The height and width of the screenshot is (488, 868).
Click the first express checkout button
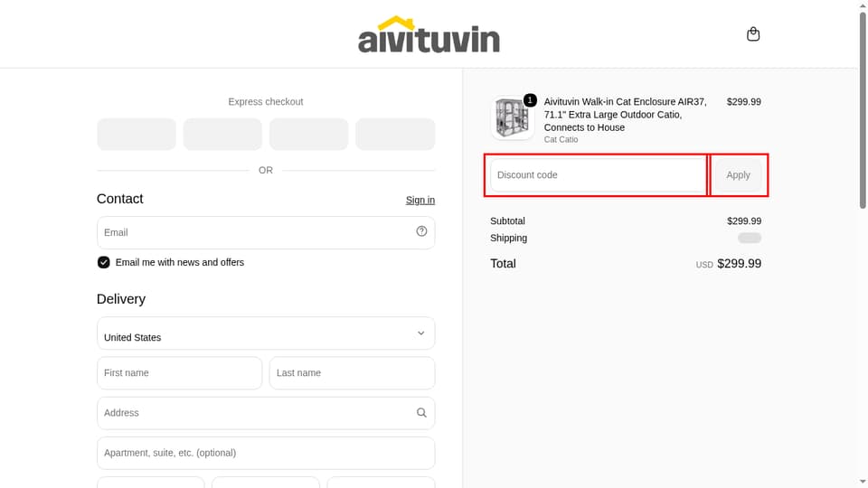pyautogui.click(x=137, y=134)
